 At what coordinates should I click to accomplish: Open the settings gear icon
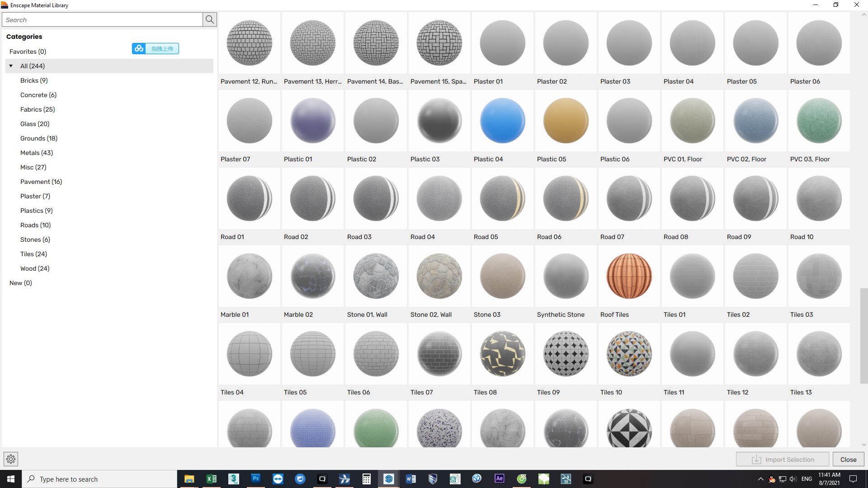click(10, 459)
